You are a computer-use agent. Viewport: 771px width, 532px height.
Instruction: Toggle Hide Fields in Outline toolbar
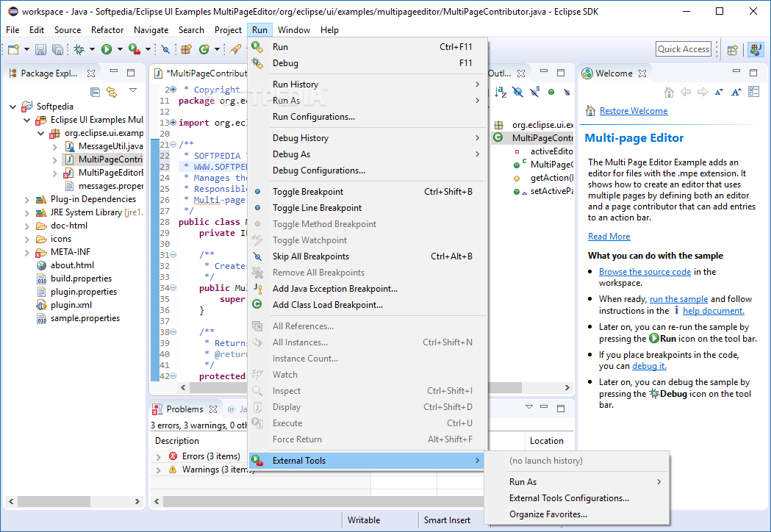[x=517, y=92]
